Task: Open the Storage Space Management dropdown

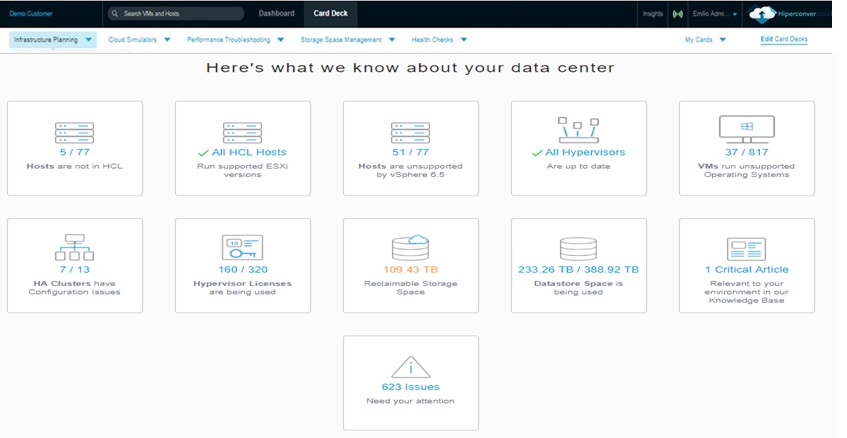Action: click(346, 40)
